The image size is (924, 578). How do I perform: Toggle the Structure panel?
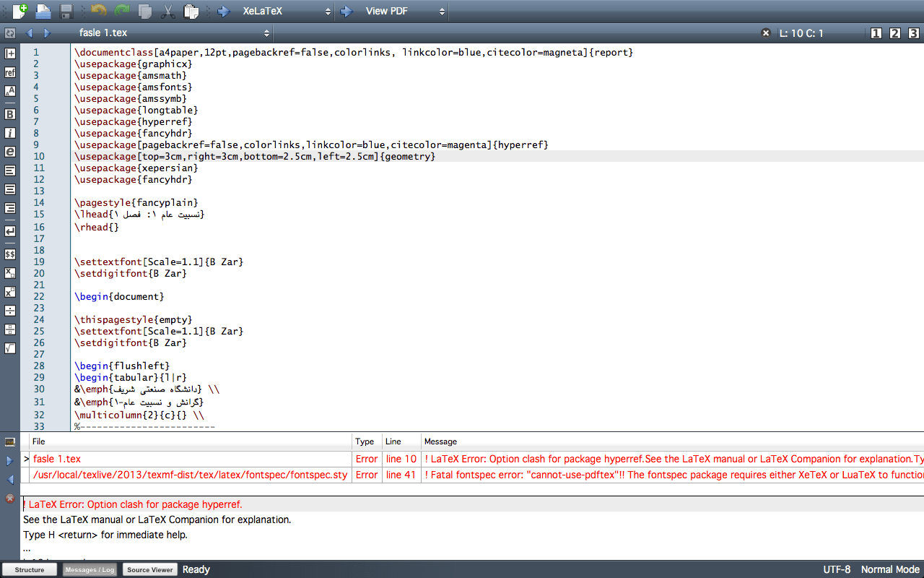coord(29,569)
